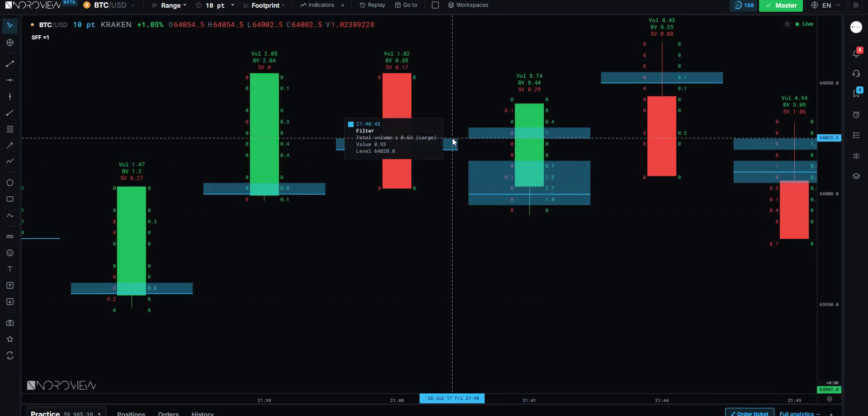The image size is (868, 416).
Task: Take a chart snapshot with camera icon
Action: click(x=10, y=323)
